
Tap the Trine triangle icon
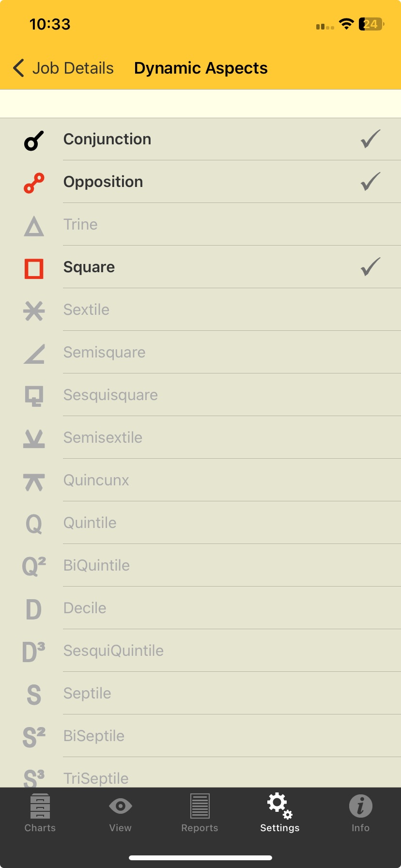click(34, 226)
